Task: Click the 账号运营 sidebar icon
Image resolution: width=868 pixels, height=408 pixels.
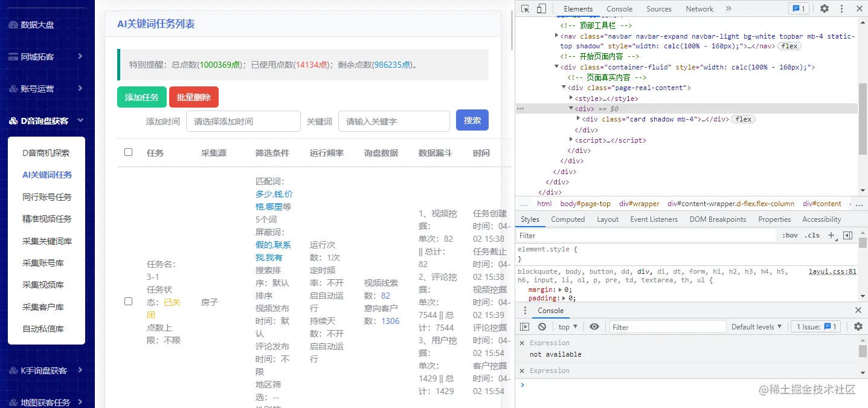Action: 13,88
